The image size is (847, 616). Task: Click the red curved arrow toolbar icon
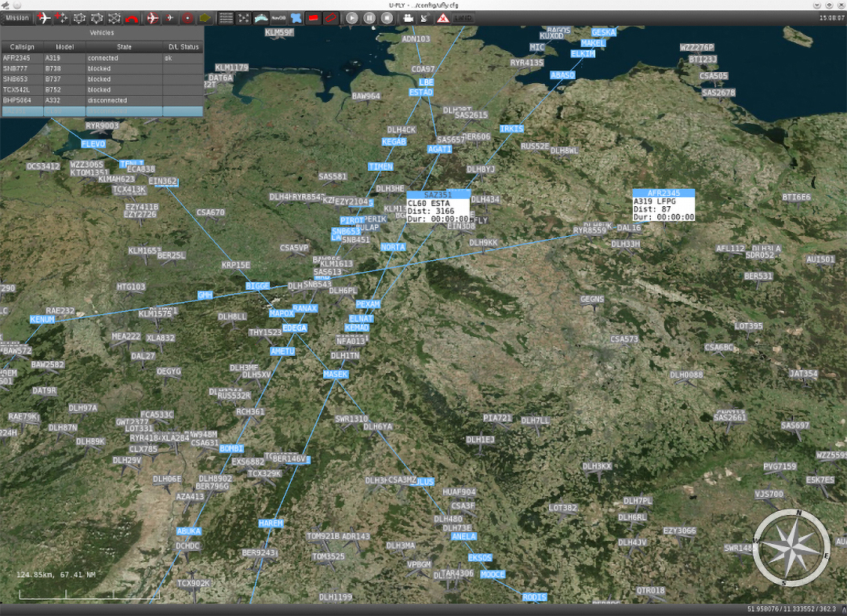pyautogui.click(x=132, y=17)
